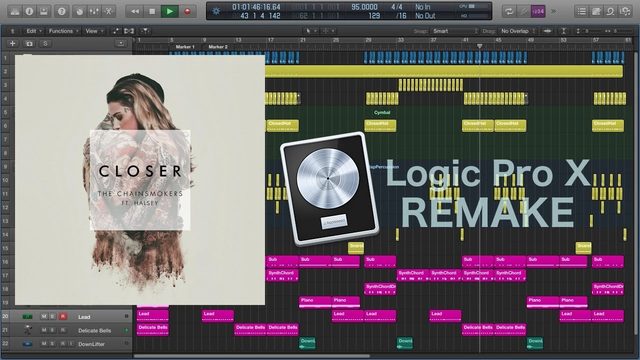Show Smart Controls knob icon
The height and width of the screenshot is (360, 640).
(x=80, y=11)
